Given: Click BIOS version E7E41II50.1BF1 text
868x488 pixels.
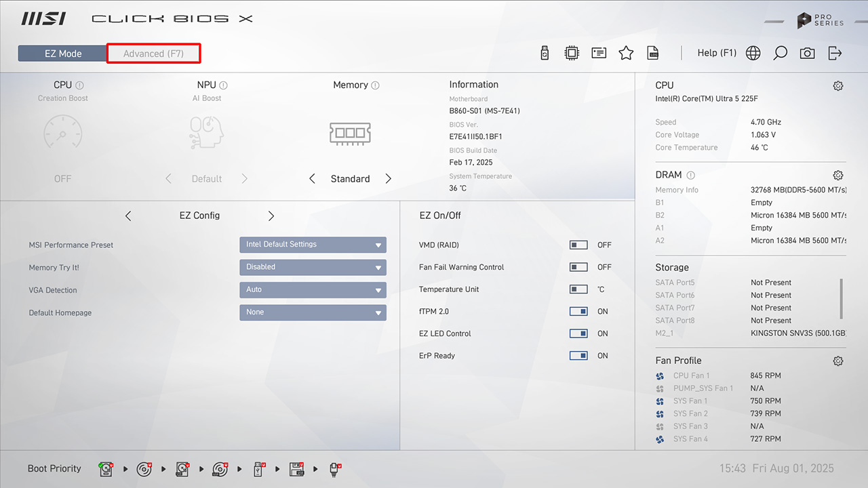Looking at the screenshot, I should tap(475, 137).
